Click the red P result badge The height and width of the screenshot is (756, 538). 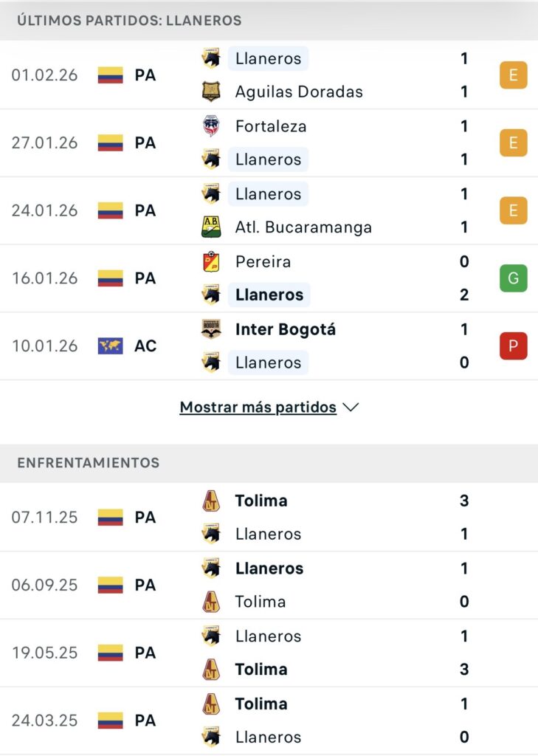point(513,346)
